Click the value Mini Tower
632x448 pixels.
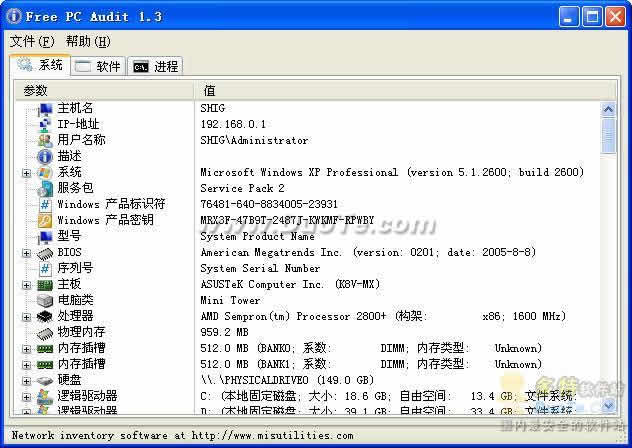point(230,300)
